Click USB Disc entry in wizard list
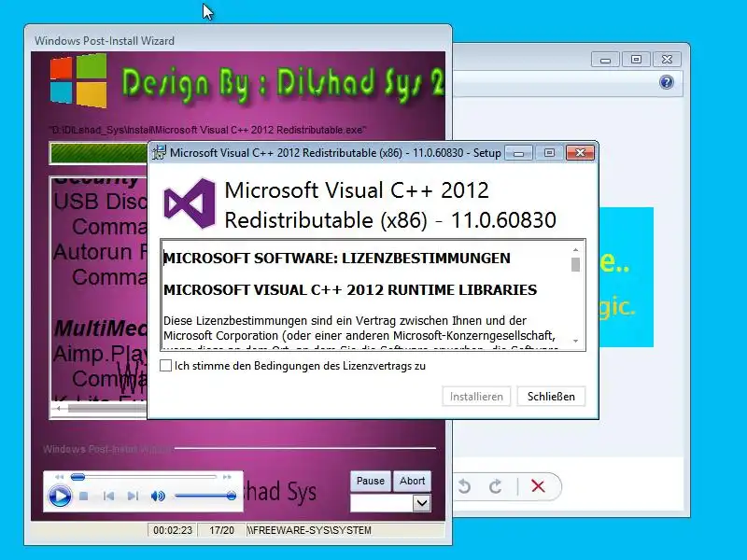 point(100,202)
